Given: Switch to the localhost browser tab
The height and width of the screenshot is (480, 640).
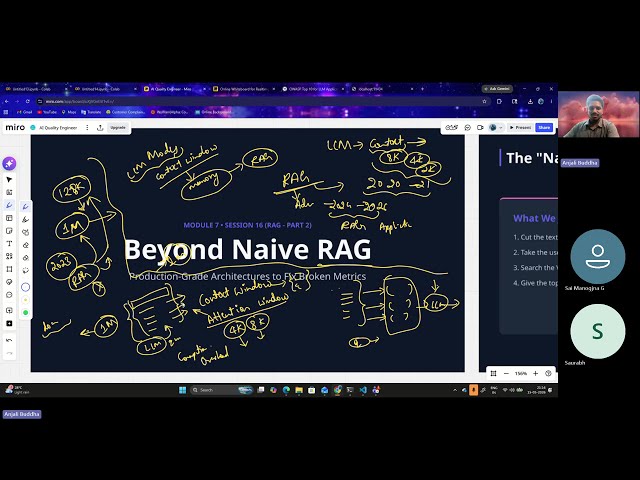Looking at the screenshot, I should 383,89.
